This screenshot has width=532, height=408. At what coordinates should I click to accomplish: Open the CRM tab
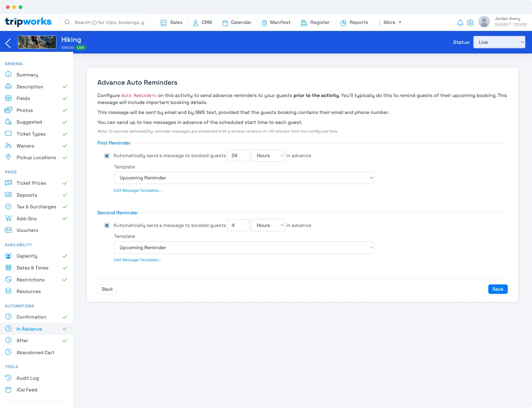click(202, 22)
